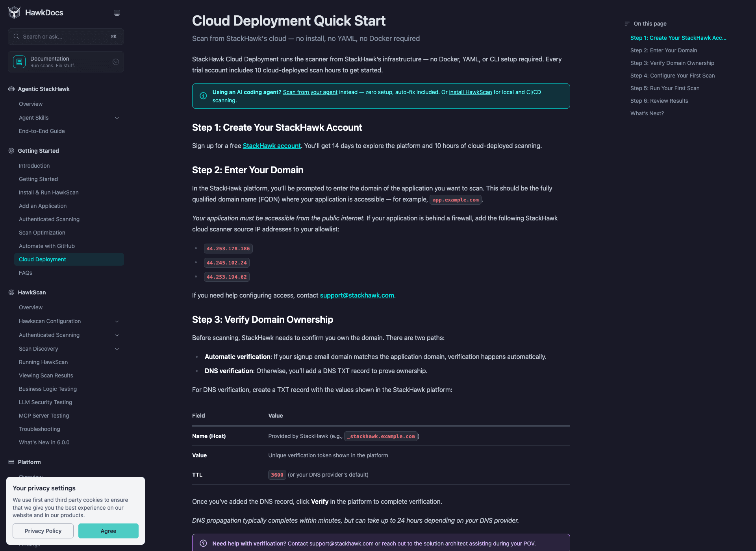This screenshot has height=551, width=756.
Task: Click the On this page list icon
Action: point(627,24)
